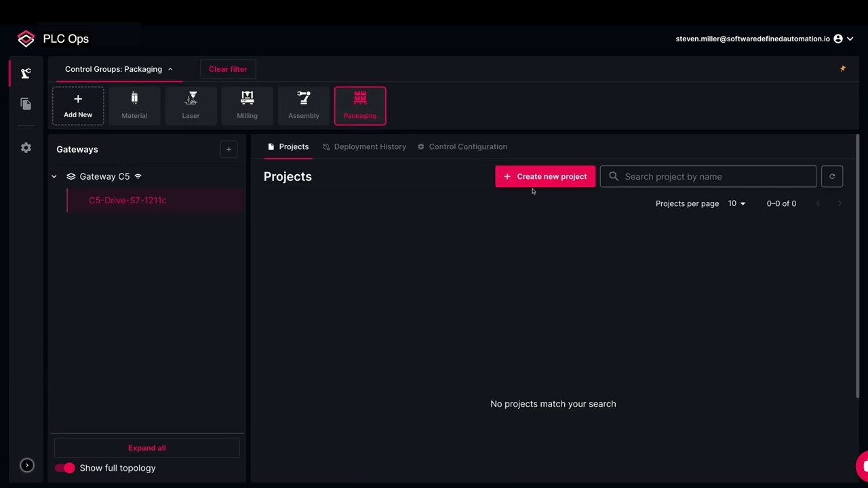Switch to the Projects tab
868x488 pixels.
pos(288,146)
